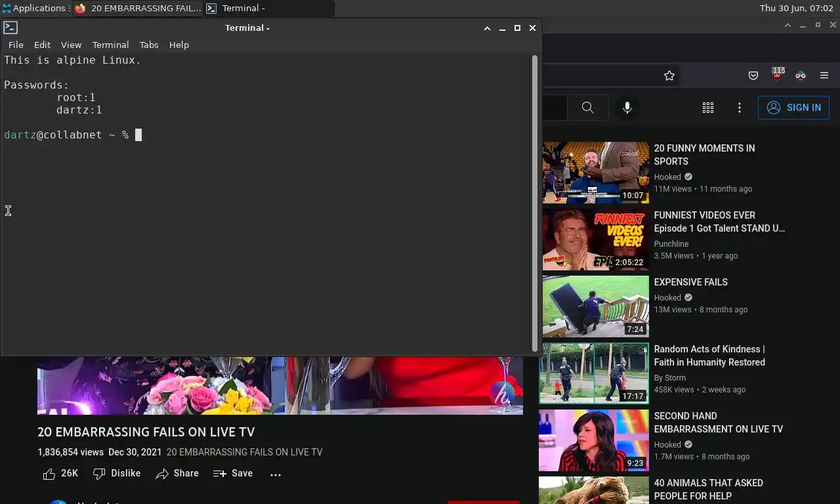The height and width of the screenshot is (504, 840).
Task: Open the terminal Edit menu
Action: [42, 45]
